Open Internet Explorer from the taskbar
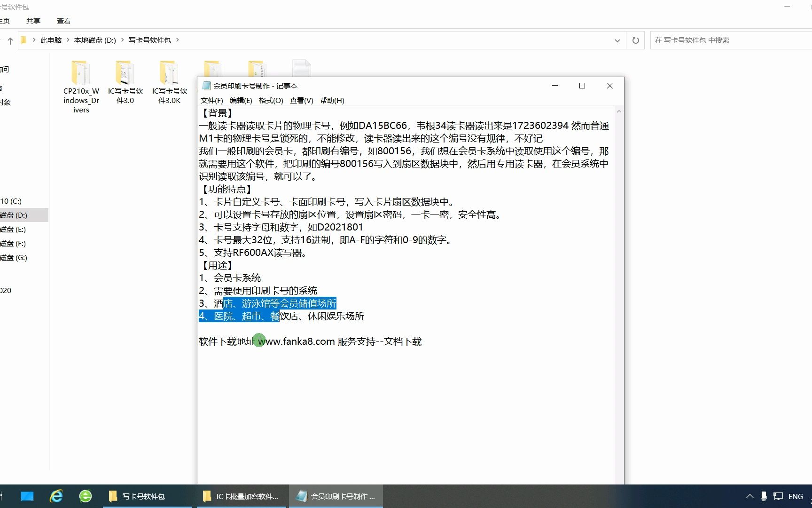 (x=56, y=496)
